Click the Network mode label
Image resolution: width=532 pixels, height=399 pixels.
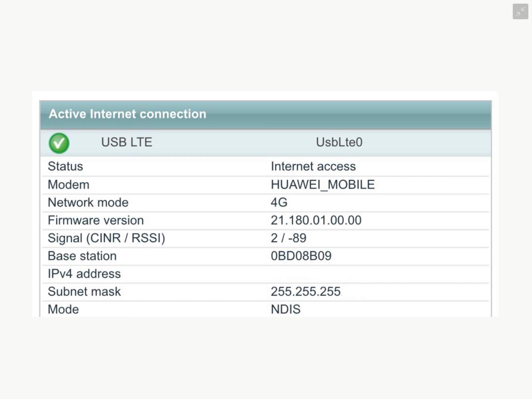pyautogui.click(x=88, y=202)
